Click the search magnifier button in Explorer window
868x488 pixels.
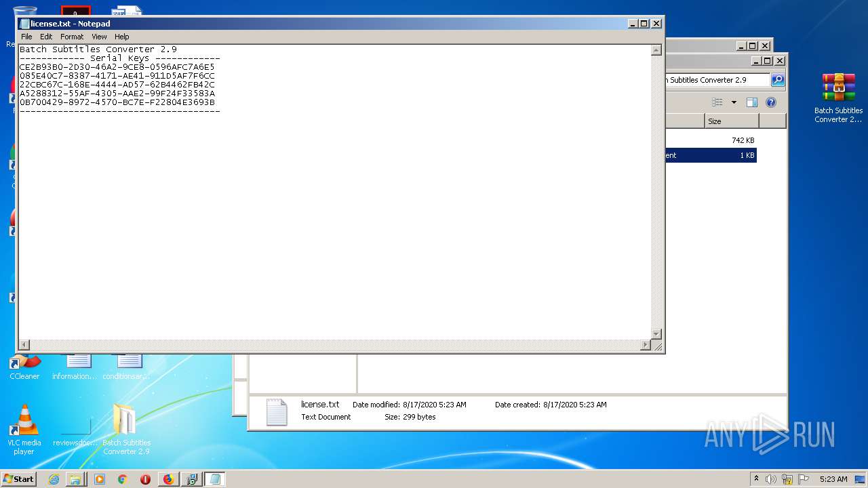tap(778, 80)
